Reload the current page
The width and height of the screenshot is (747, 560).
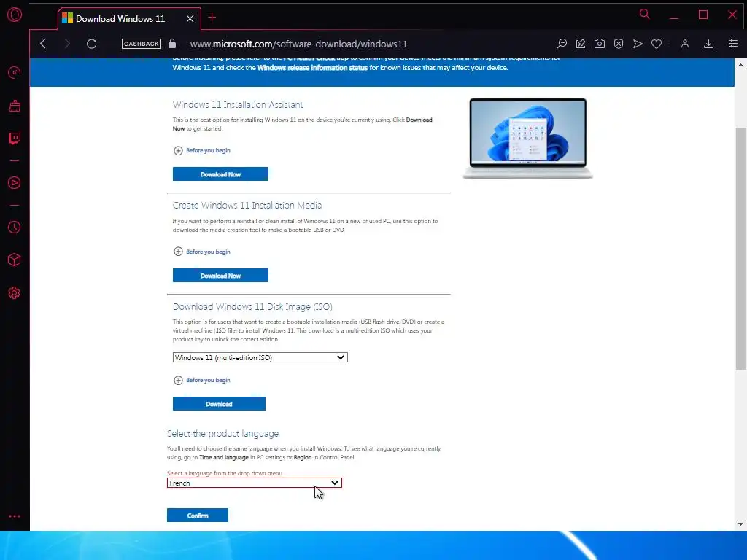[91, 44]
